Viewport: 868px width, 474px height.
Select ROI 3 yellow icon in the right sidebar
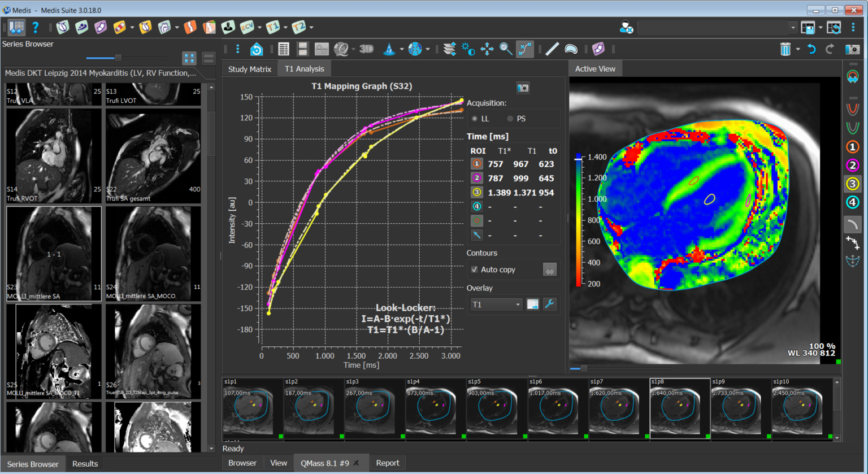[x=853, y=184]
